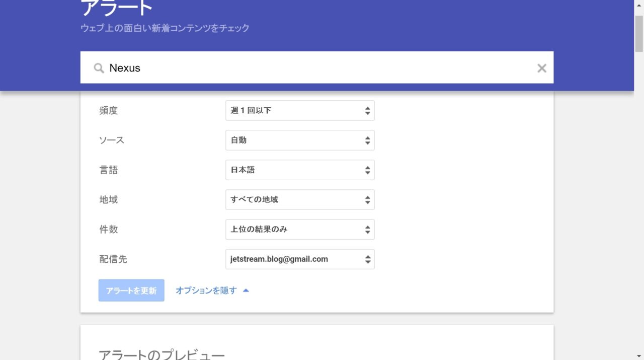Viewport: 644px width, 360px height.
Task: Click the arrows icon on the すべての地域 selector
Action: [x=368, y=200]
